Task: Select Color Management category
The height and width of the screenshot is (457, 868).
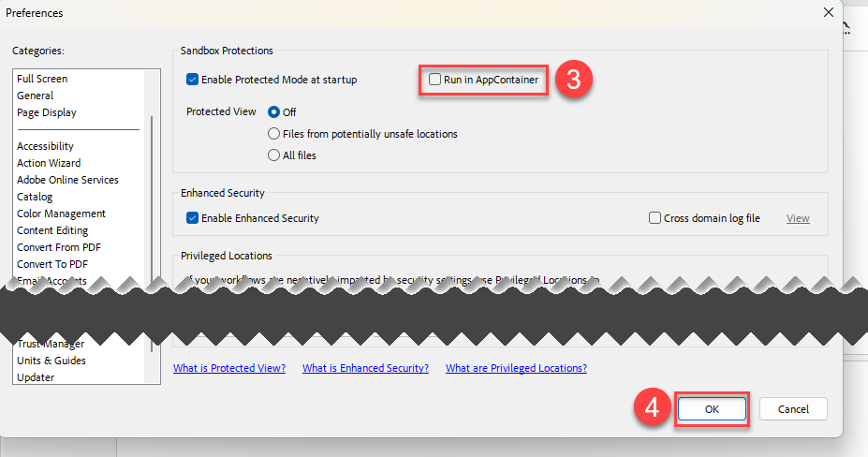Action: click(61, 214)
